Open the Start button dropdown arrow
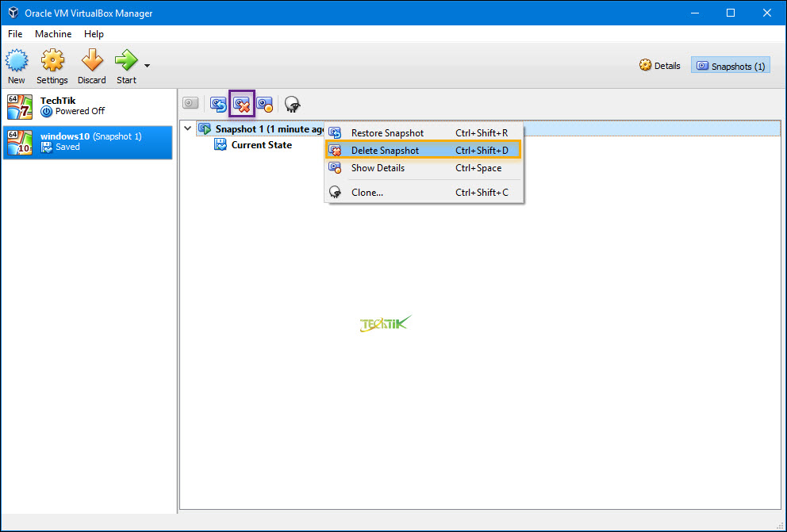The height and width of the screenshot is (532, 787). [147, 66]
